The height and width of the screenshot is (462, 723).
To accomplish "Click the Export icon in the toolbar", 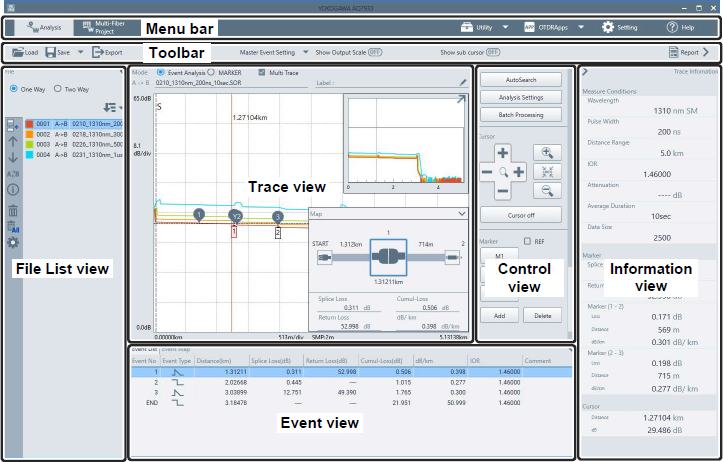I will (x=98, y=52).
